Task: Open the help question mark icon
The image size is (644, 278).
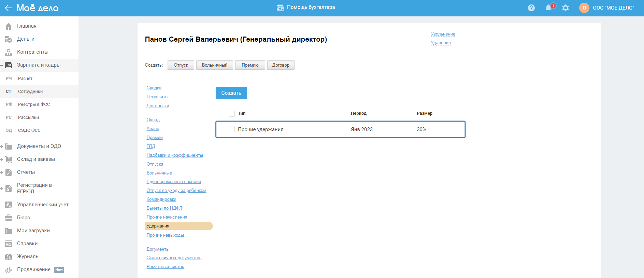Action: pyautogui.click(x=531, y=8)
